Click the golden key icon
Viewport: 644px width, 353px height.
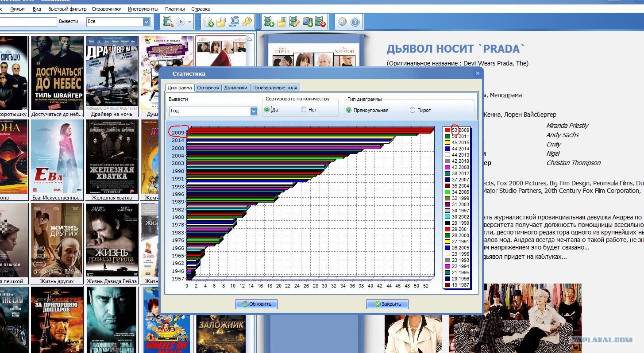247,21
